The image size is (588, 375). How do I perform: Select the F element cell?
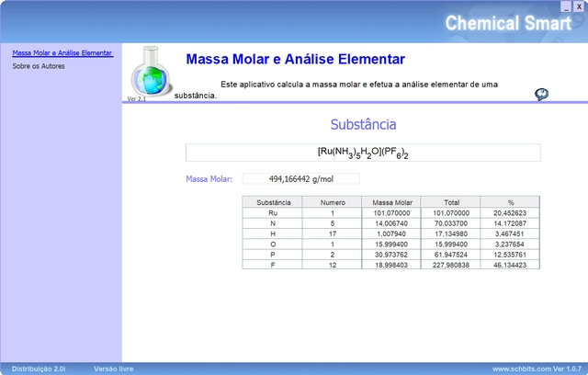tap(273, 265)
